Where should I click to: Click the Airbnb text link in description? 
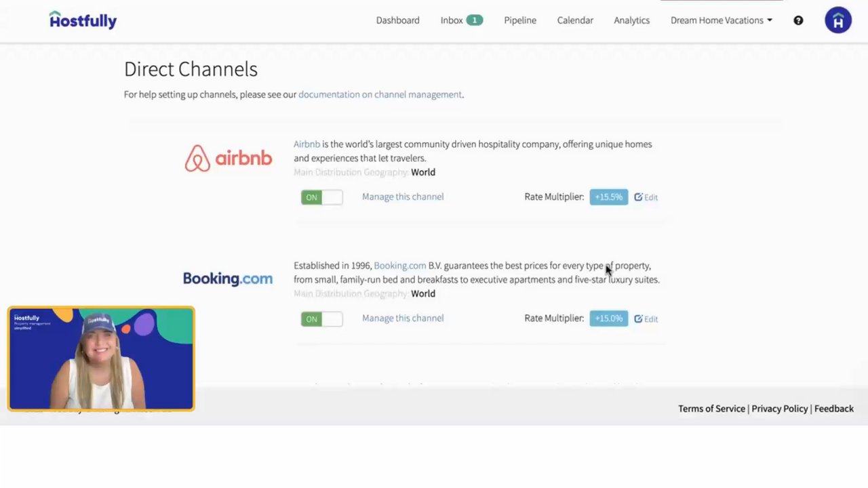click(x=307, y=144)
